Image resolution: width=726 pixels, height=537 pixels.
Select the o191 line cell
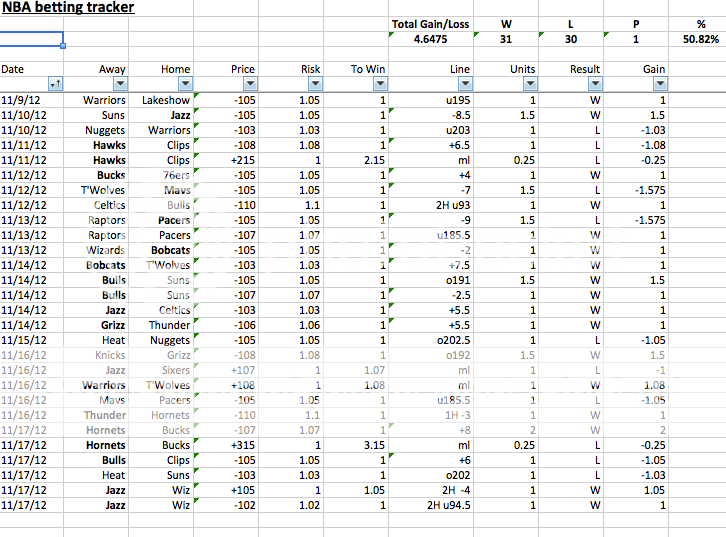431,280
